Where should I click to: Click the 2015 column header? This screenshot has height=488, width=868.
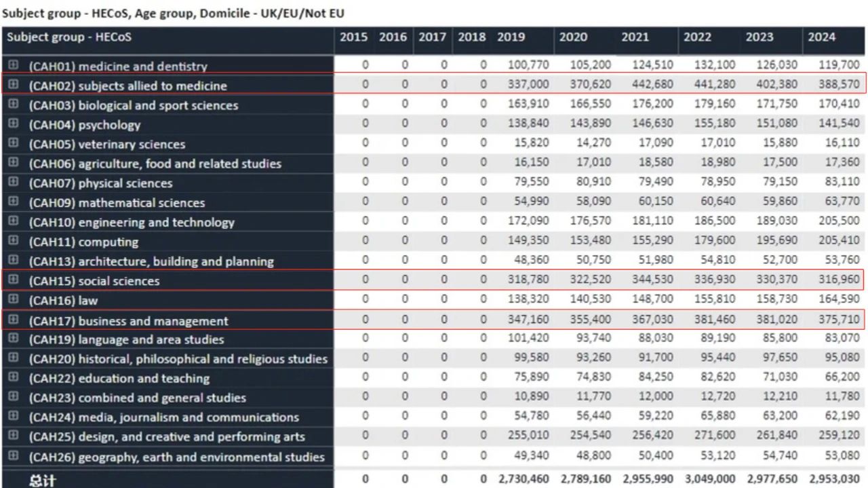point(353,37)
